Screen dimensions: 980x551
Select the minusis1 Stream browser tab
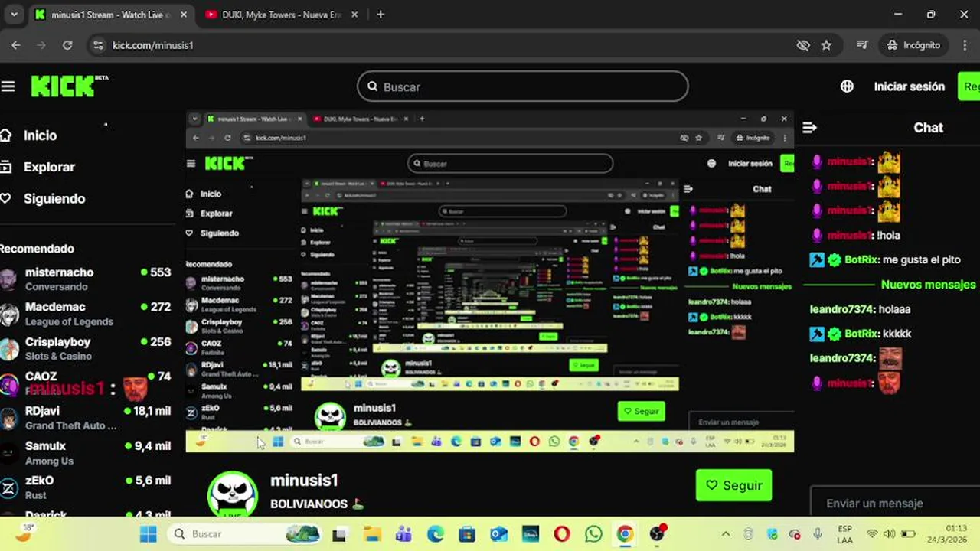111,15
